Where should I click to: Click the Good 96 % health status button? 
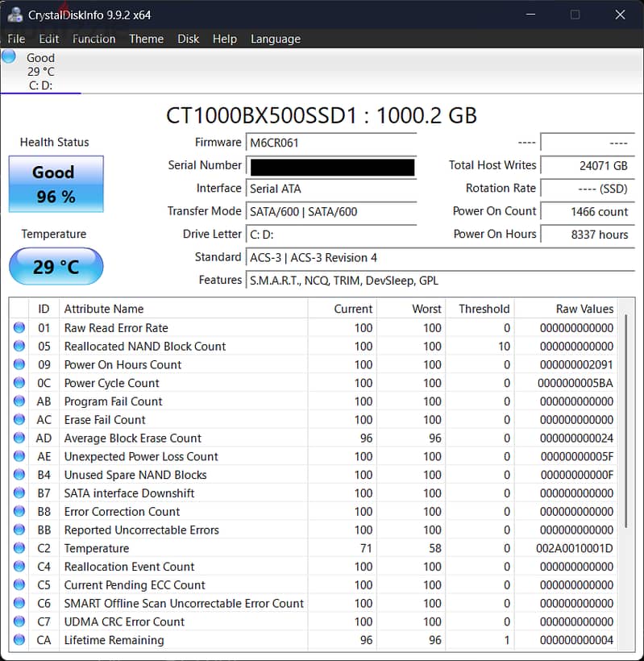[x=56, y=185]
